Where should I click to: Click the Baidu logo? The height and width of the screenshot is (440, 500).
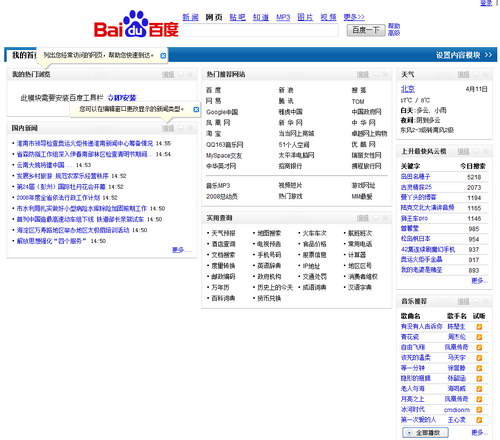(136, 24)
